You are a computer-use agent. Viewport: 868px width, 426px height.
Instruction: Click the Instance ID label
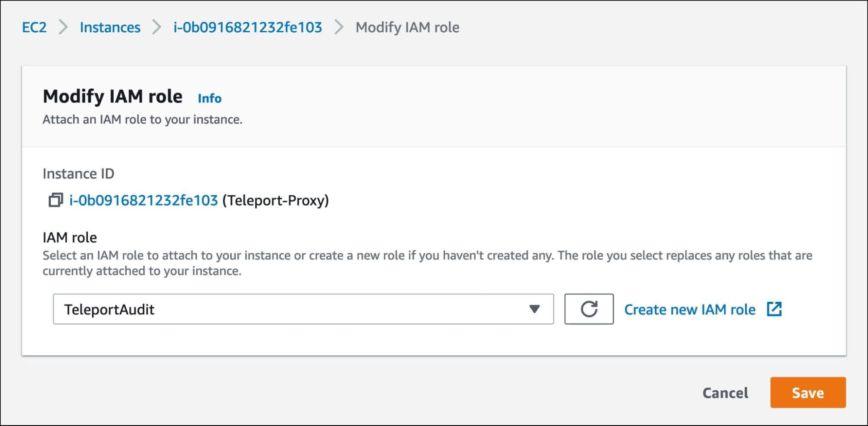(78, 173)
